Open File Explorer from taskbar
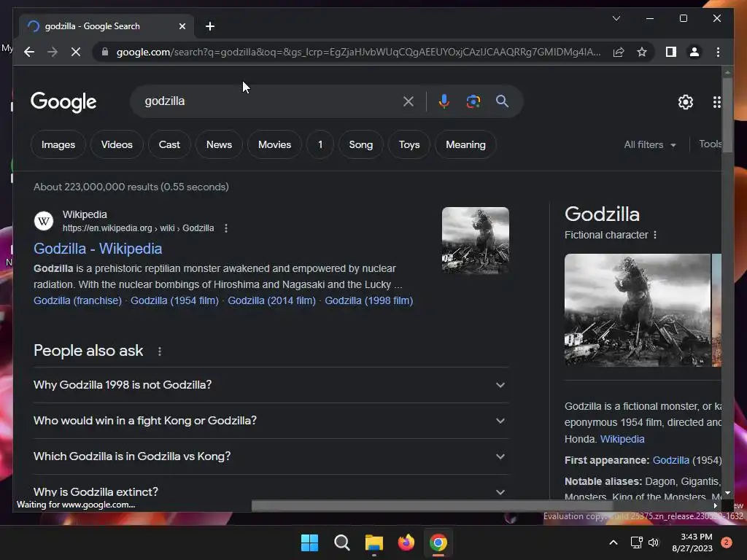The width and height of the screenshot is (747, 560). 374,542
